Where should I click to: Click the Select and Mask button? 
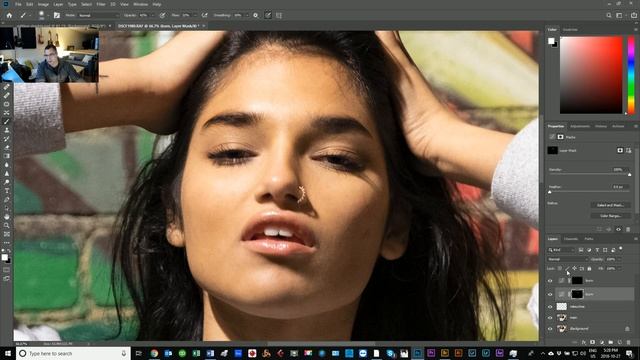coord(610,205)
